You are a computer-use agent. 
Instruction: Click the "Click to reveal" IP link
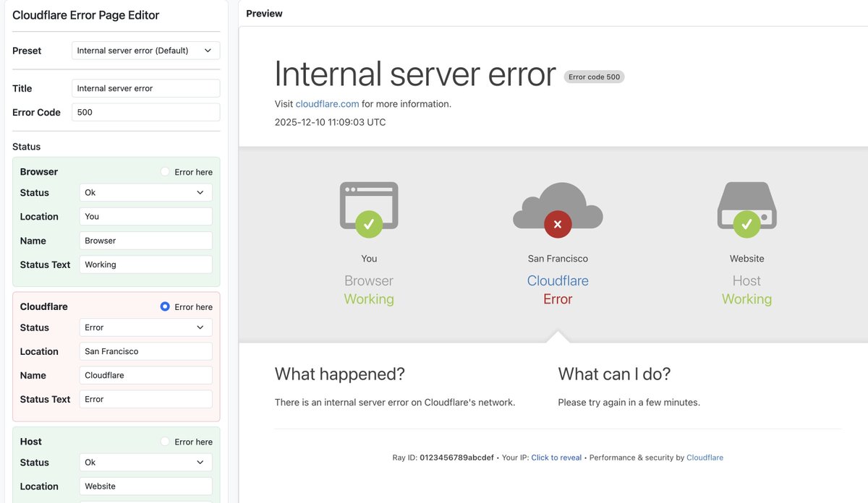(556, 457)
